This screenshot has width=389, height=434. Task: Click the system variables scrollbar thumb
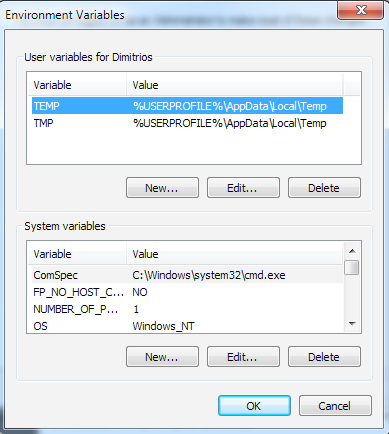click(352, 267)
